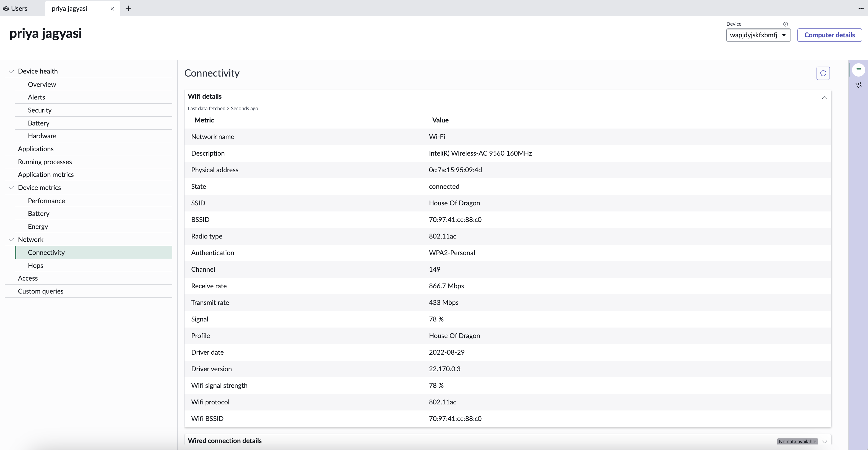The width and height of the screenshot is (868, 450).
Task: Click the Device info icon
Action: 786,24
